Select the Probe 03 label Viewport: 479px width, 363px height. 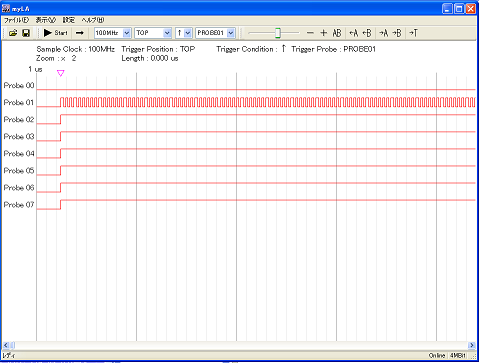click(x=19, y=137)
